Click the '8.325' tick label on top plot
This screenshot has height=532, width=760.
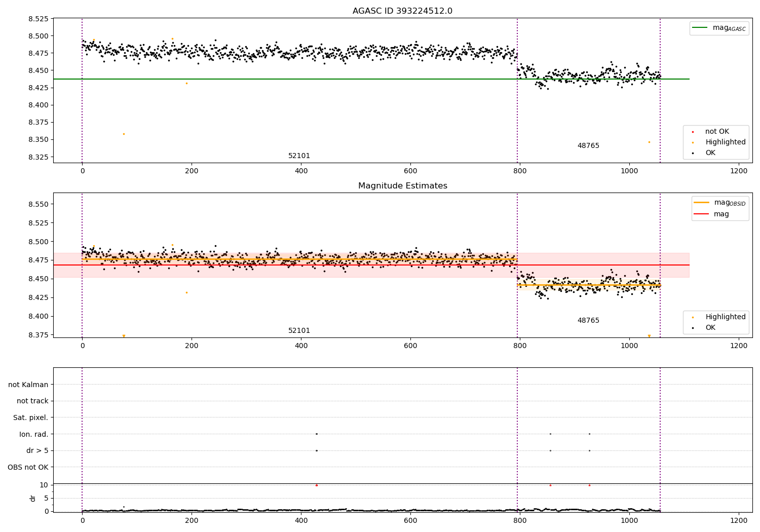point(38,157)
